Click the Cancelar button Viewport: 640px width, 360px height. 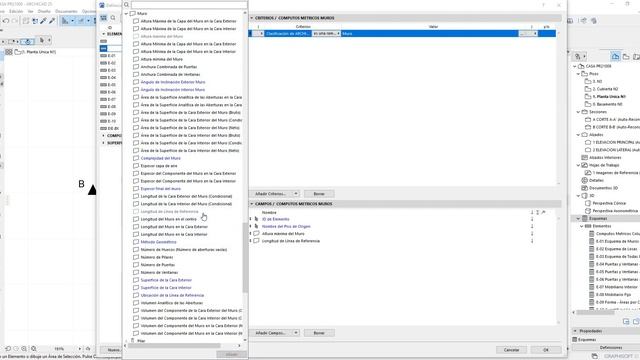(511, 350)
